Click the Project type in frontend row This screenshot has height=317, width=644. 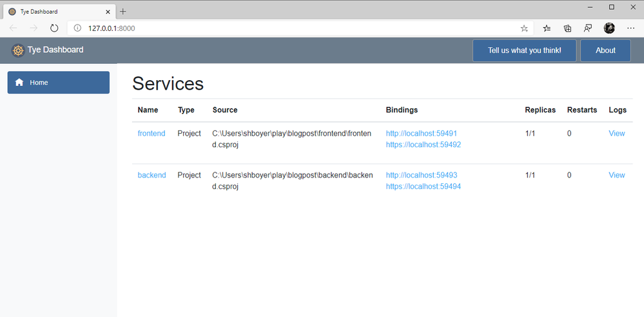[190, 134]
